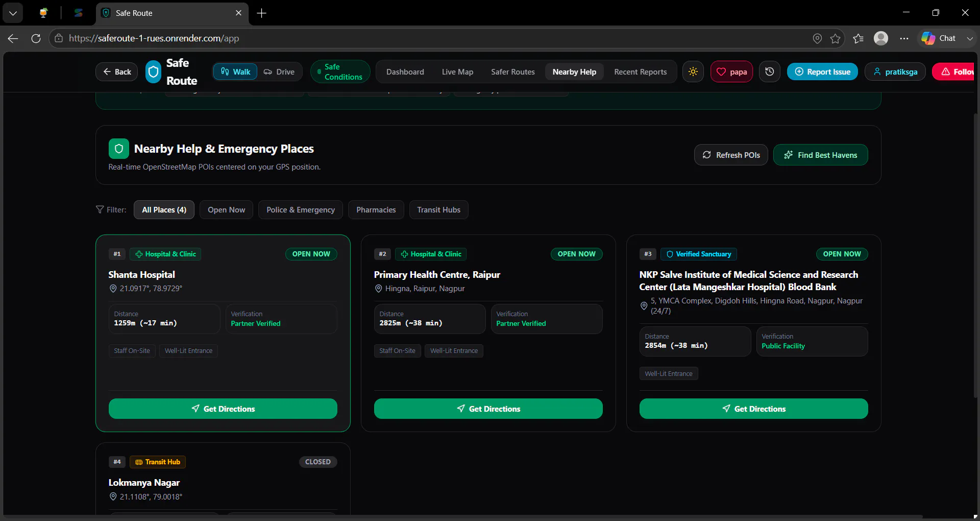Viewport: 980px width, 521px height.
Task: Get Directions to NKP Salve Blood Bank
Action: 754,409
